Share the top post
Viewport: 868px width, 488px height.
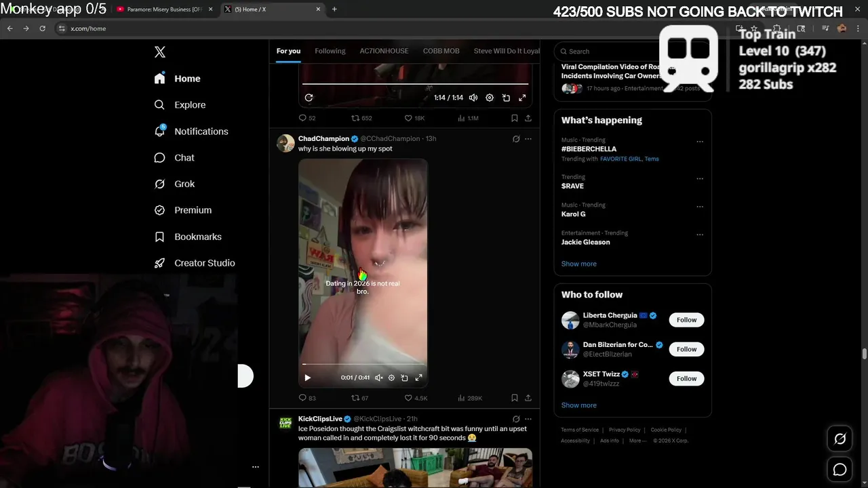pyautogui.click(x=528, y=118)
